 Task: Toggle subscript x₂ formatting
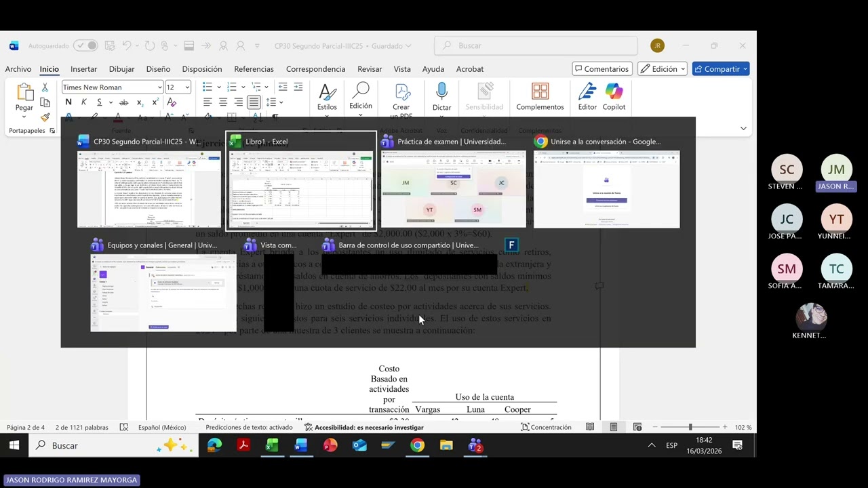pos(140,102)
